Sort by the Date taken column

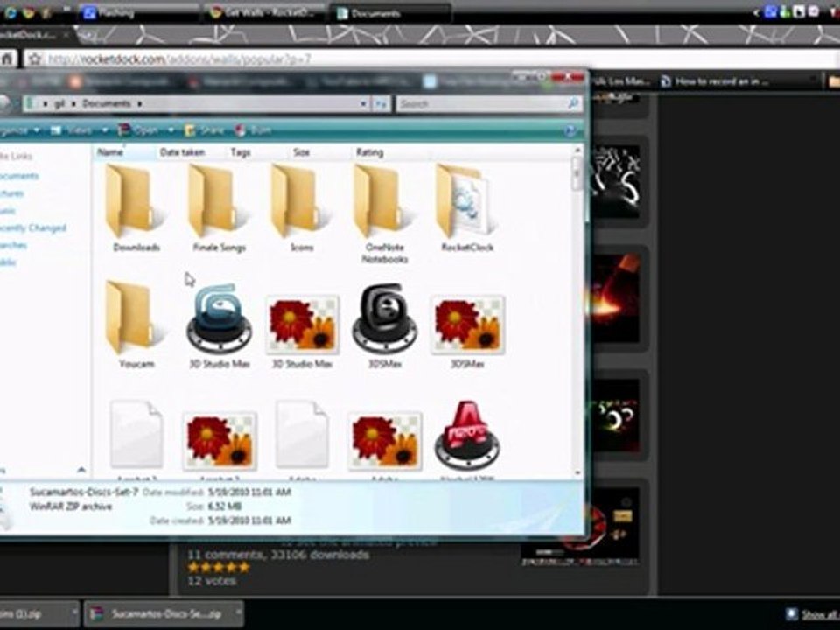click(x=182, y=152)
